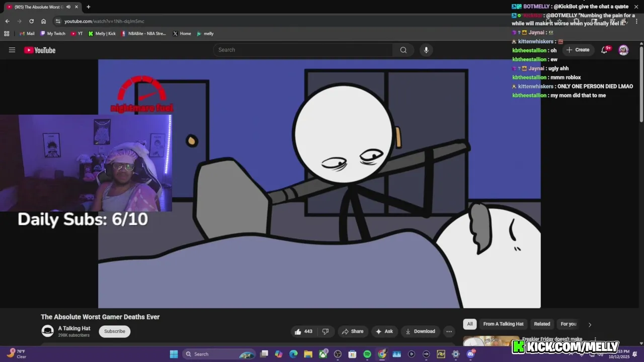644x362 pixels.
Task: Open the browser home page icon
Action: point(44,21)
